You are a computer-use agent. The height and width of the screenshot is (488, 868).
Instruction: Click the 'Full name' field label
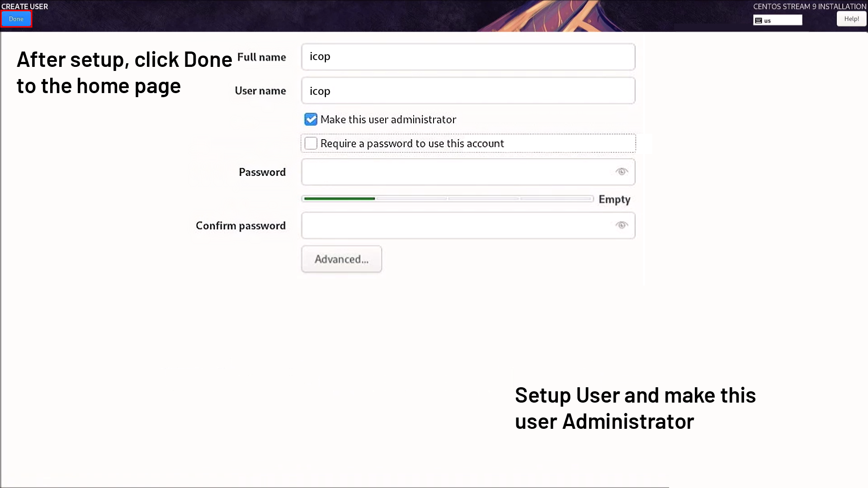pyautogui.click(x=261, y=57)
